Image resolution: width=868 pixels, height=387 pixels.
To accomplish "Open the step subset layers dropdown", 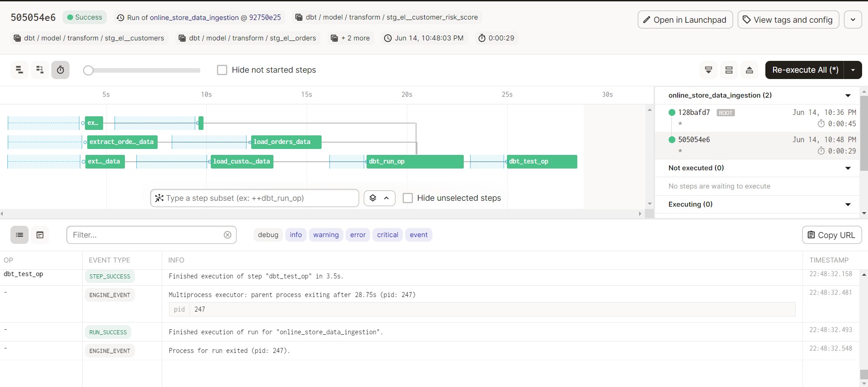I will 379,198.
